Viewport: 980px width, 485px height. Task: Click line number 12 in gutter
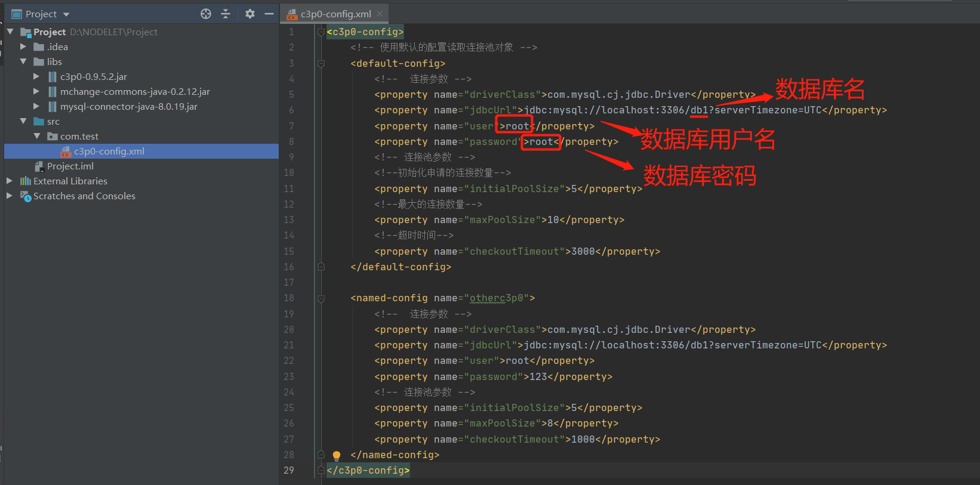pyautogui.click(x=289, y=204)
